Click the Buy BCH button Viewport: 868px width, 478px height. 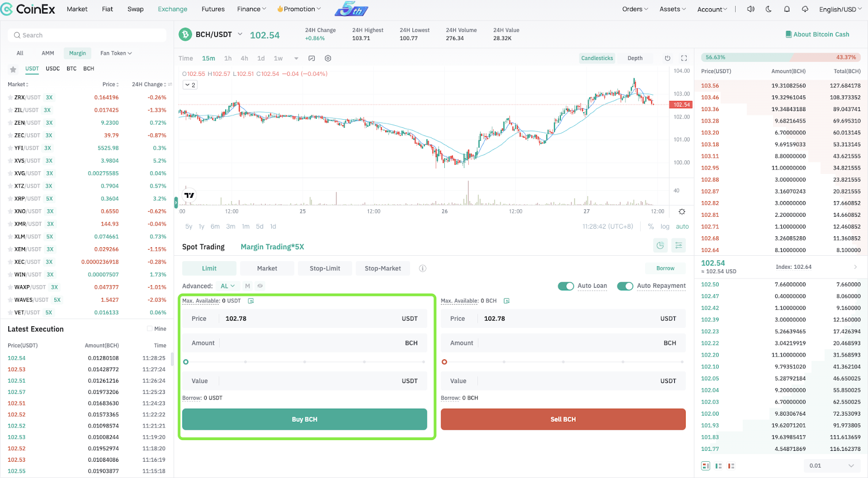[304, 419]
